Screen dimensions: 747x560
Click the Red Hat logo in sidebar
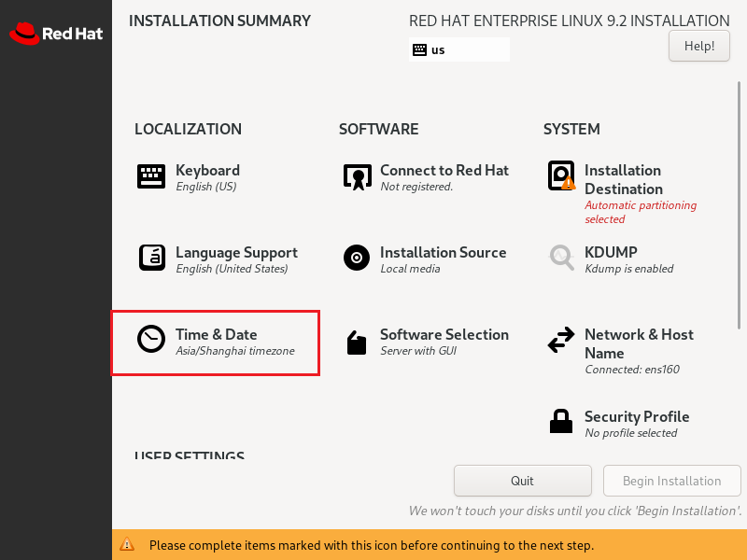pos(56,34)
